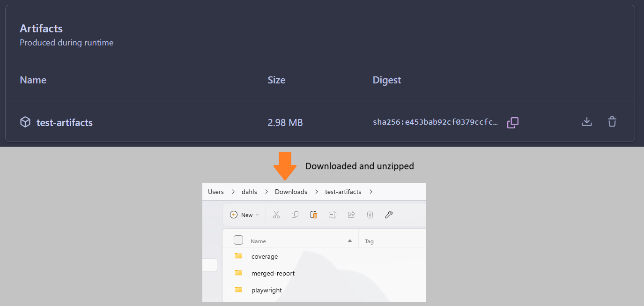Click the Rename icon in explorer toolbar

333,215
